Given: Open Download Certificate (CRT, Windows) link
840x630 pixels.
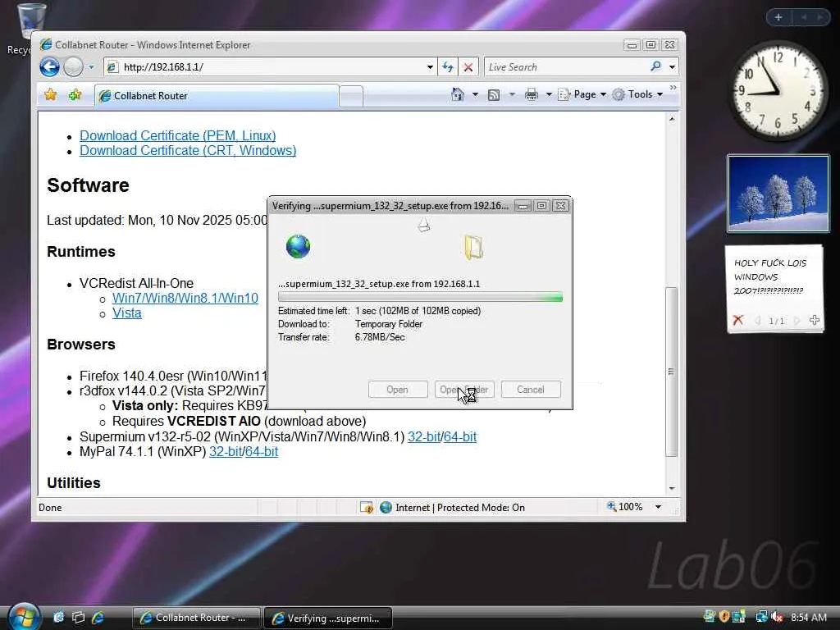Looking at the screenshot, I should (188, 151).
